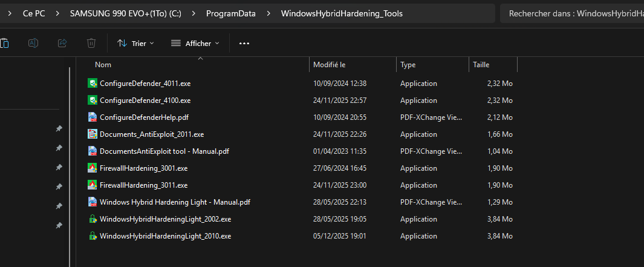Select file name FirewallHardening_3001.exe
This screenshot has width=644, height=267.
[x=144, y=168]
